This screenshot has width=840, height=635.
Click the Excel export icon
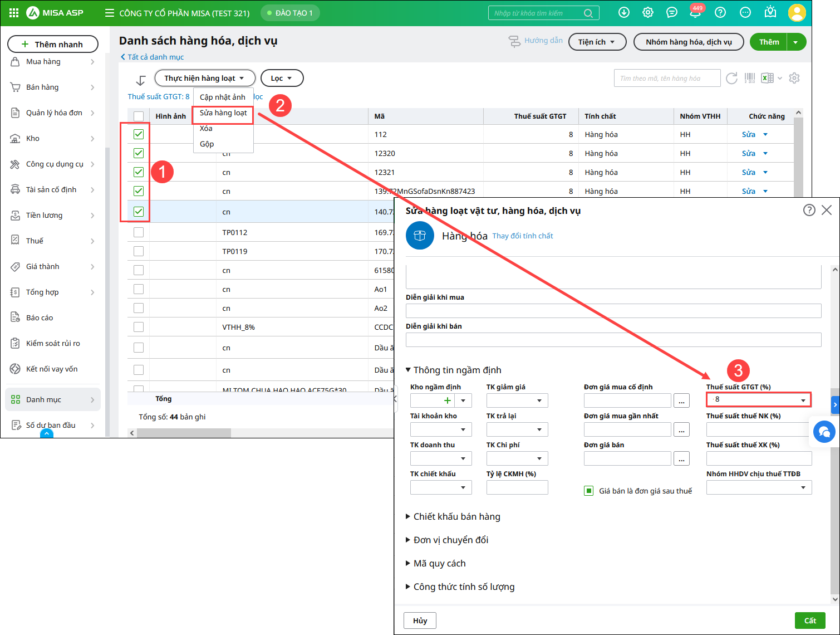[768, 78]
